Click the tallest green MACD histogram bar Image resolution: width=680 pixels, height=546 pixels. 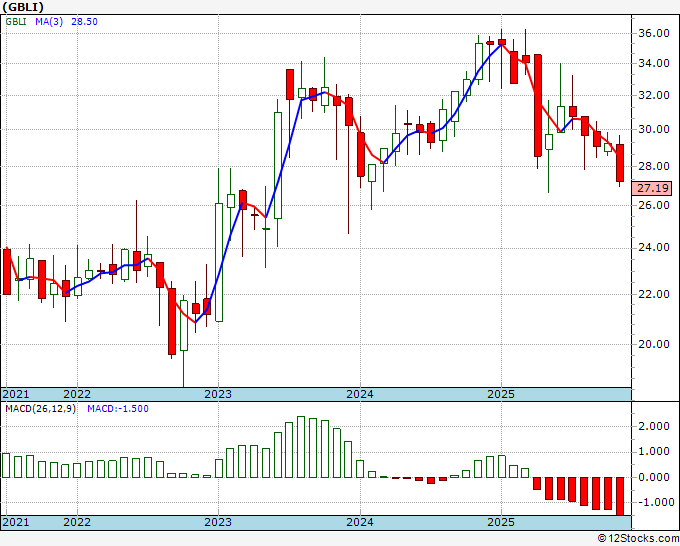(x=301, y=447)
